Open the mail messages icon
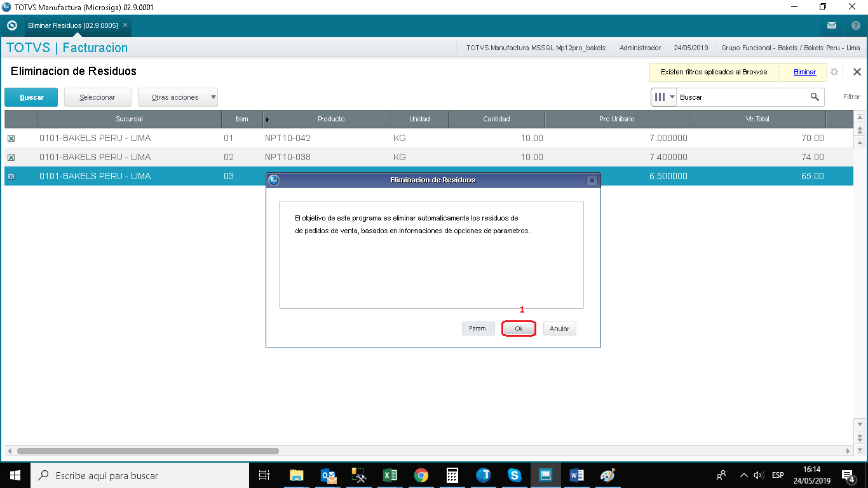This screenshot has width=868, height=488. pyautogui.click(x=832, y=25)
